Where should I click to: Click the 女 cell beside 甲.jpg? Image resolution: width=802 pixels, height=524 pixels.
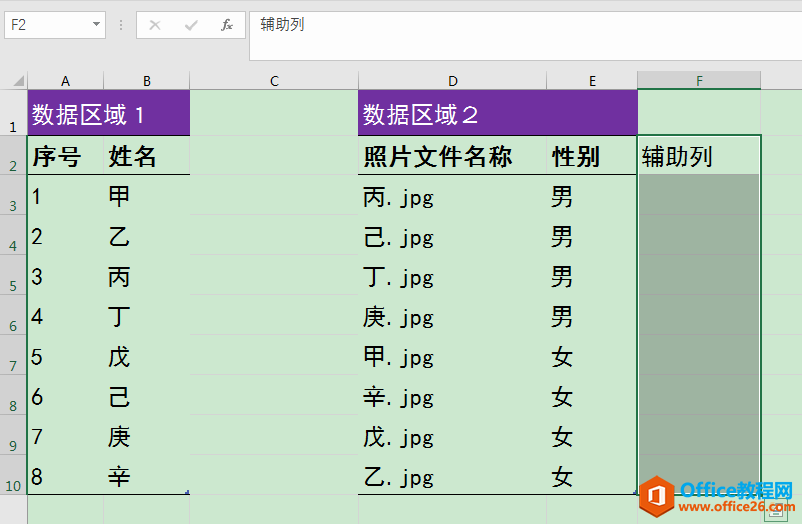(592, 355)
